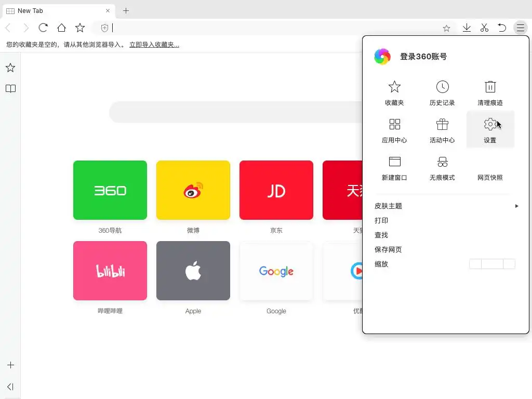Click 登录360账号 login text
The image size is (532, 399).
pyautogui.click(x=423, y=56)
